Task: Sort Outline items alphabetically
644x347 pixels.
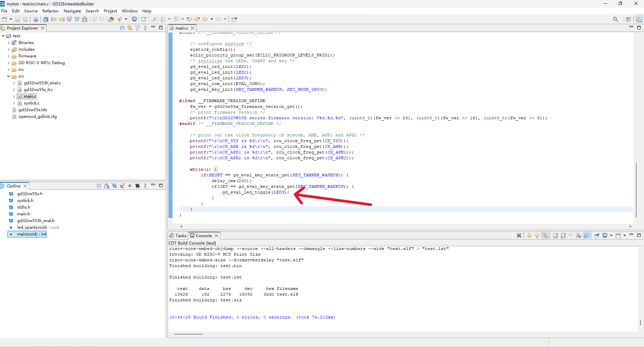Action: point(107,186)
